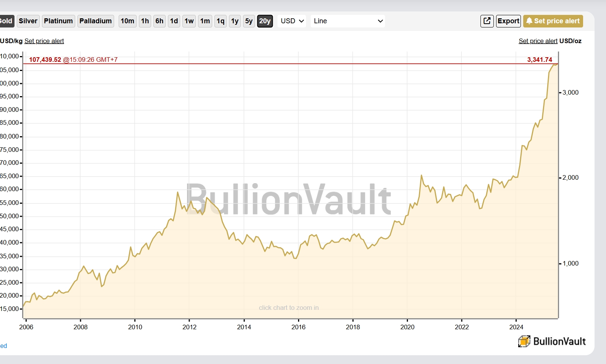
Task: Click the 2024 x-axis year label
Action: click(516, 327)
